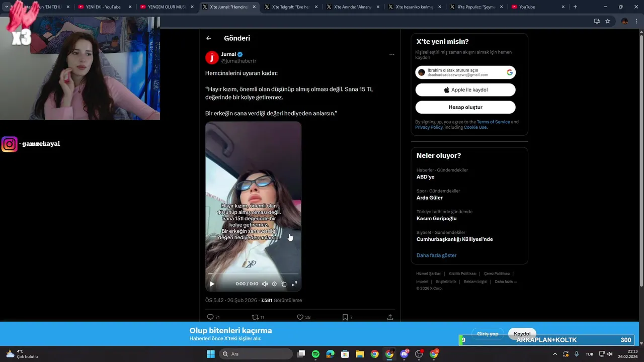
Task: Expand Daha fazla footer options
Action: click(506, 282)
